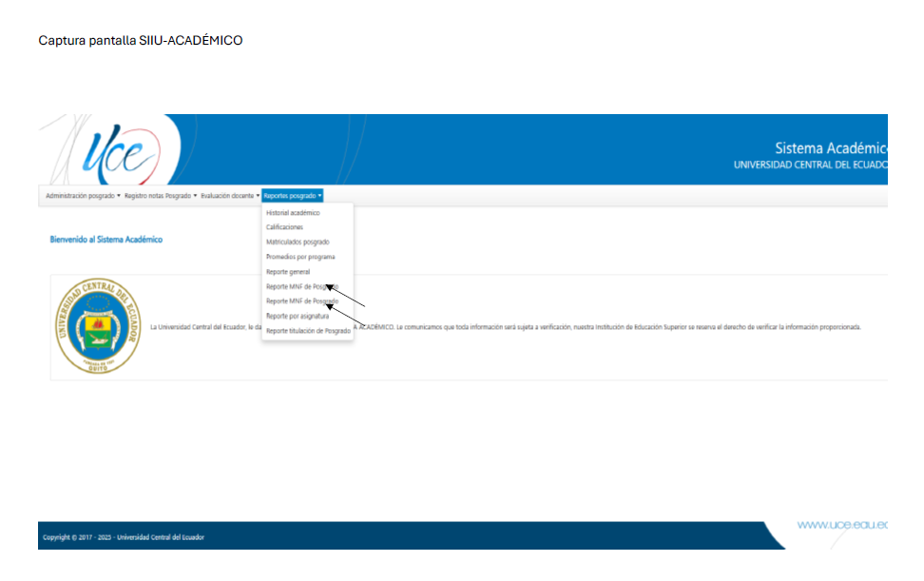Viewport: 924px width, 581px height.
Task: Select Promedios por programa
Action: pyautogui.click(x=300, y=257)
